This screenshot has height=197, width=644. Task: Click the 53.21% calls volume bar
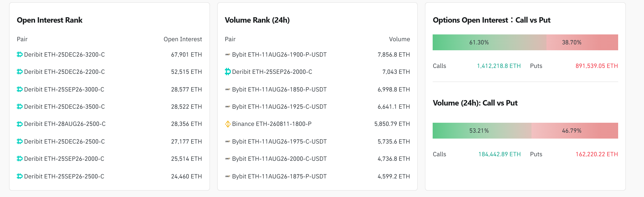[x=482, y=131]
